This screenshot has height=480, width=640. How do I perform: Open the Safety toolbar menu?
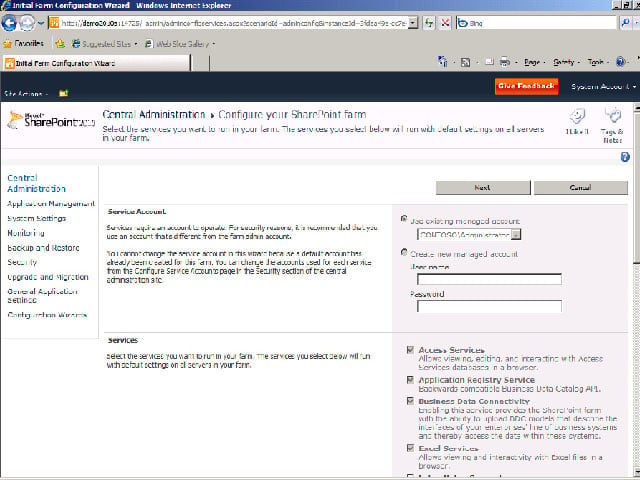(x=566, y=62)
